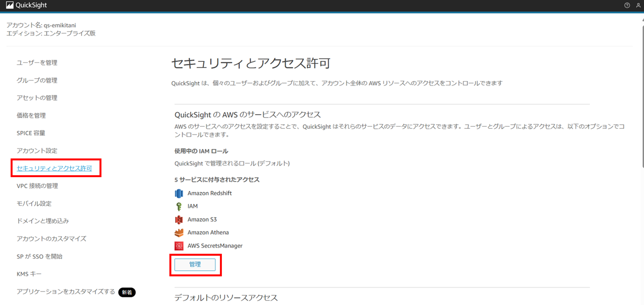The image size is (644, 305).
Task: Open SPICE 容量 settings
Action: coord(31,133)
